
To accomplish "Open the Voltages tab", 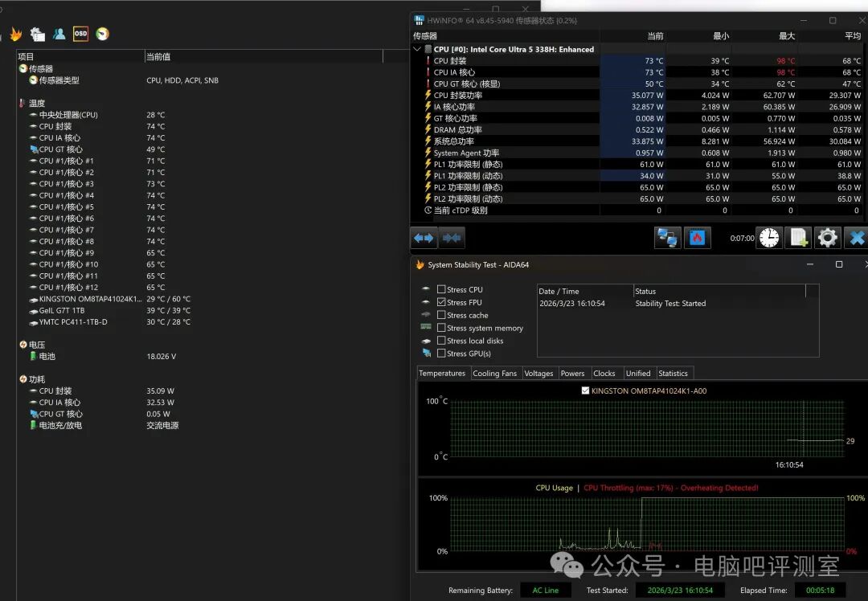I will click(x=538, y=374).
